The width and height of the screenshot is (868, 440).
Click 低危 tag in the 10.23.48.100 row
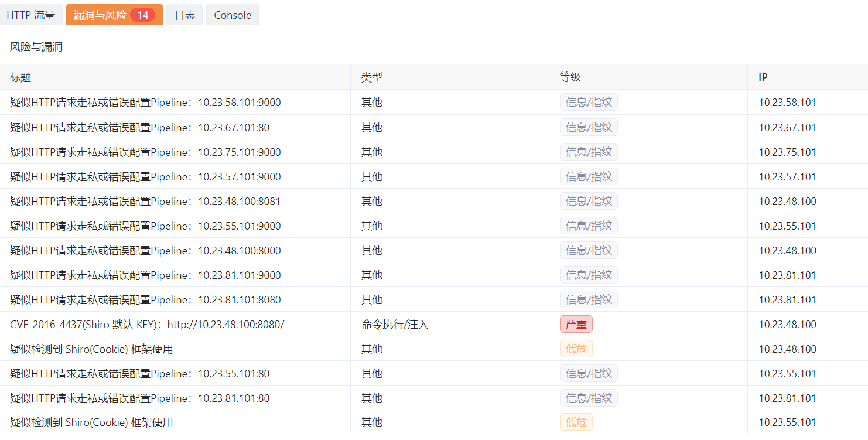coord(576,349)
